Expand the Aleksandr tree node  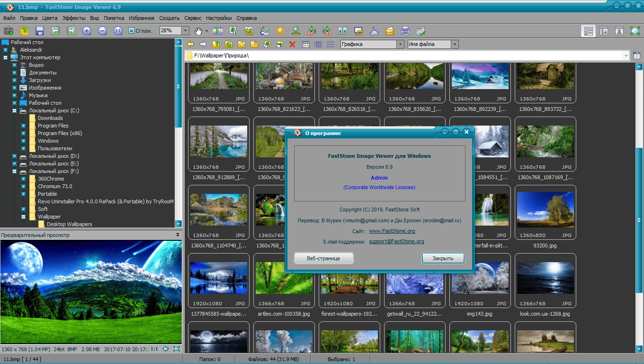tap(5, 50)
